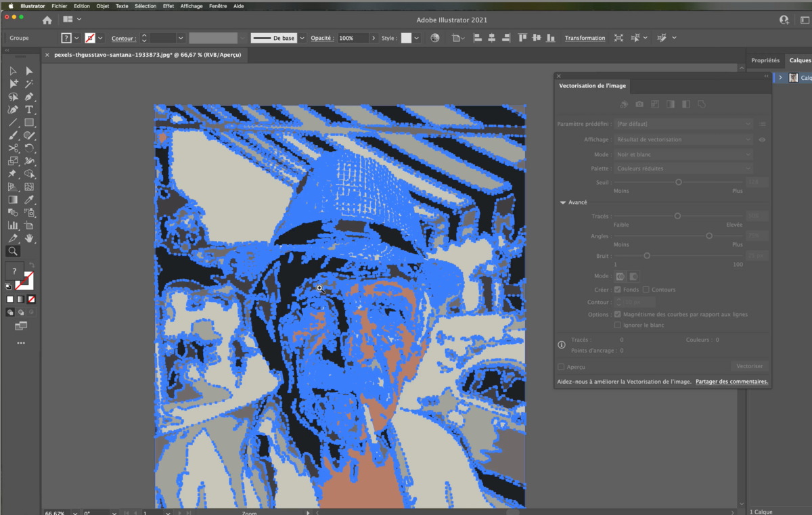Viewport: 812px width, 515px height.
Task: Open the Fichier menu
Action: [x=60, y=5]
